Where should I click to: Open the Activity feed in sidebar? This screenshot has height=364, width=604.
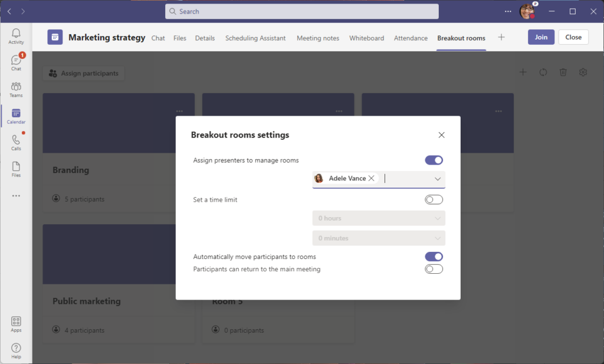pos(16,36)
